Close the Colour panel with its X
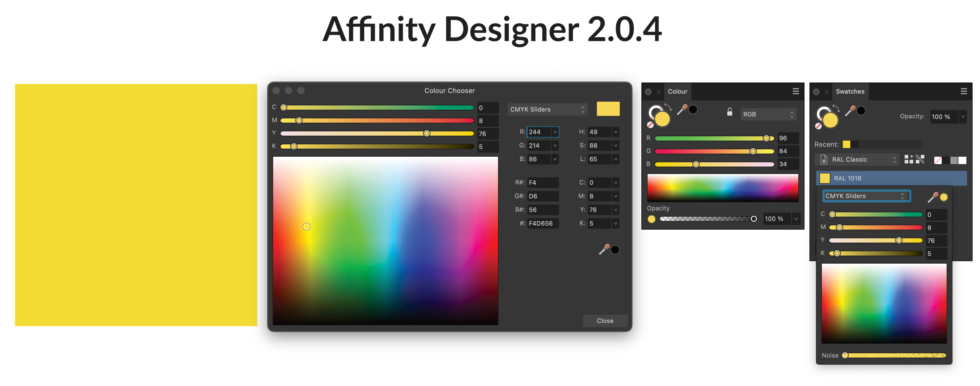980x386 pixels. 648,92
